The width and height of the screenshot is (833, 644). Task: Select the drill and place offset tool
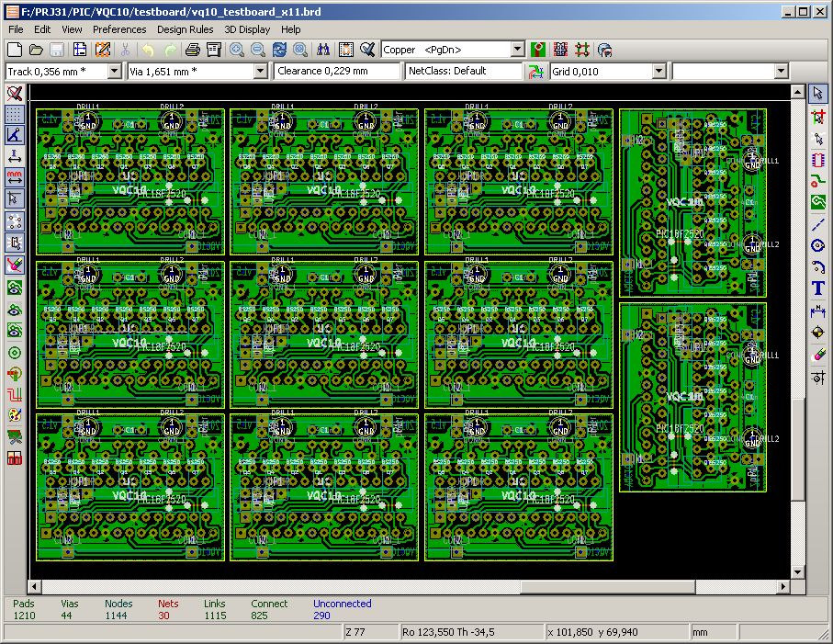click(x=818, y=378)
